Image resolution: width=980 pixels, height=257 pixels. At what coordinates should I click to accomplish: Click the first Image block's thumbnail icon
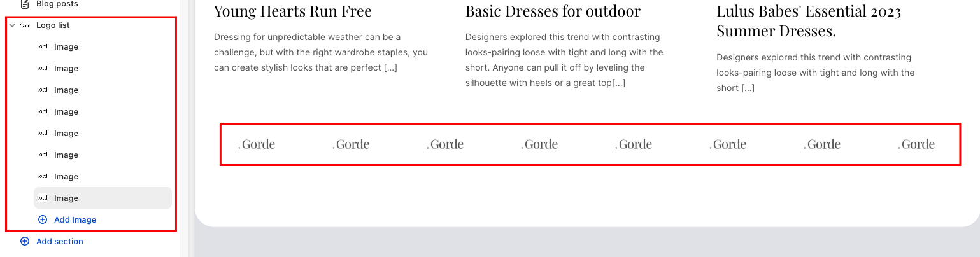coord(43,46)
